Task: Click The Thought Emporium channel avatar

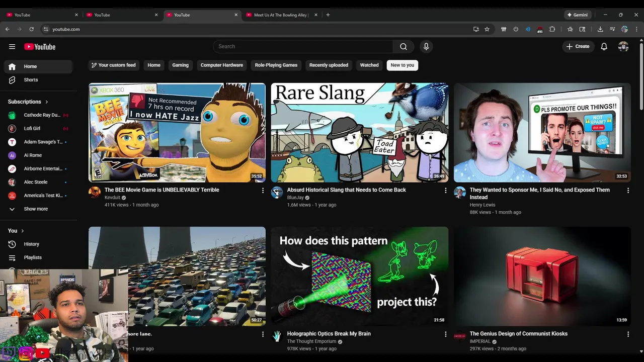Action: point(277,336)
